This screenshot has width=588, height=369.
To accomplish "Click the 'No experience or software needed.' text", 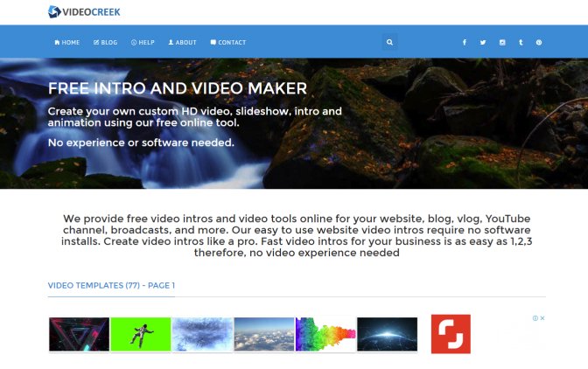I will [x=141, y=143].
